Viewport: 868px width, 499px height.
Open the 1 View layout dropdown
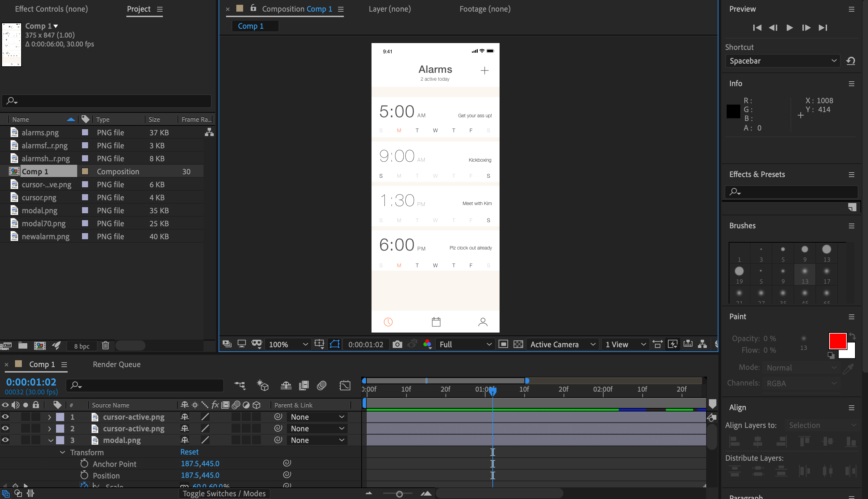(625, 345)
